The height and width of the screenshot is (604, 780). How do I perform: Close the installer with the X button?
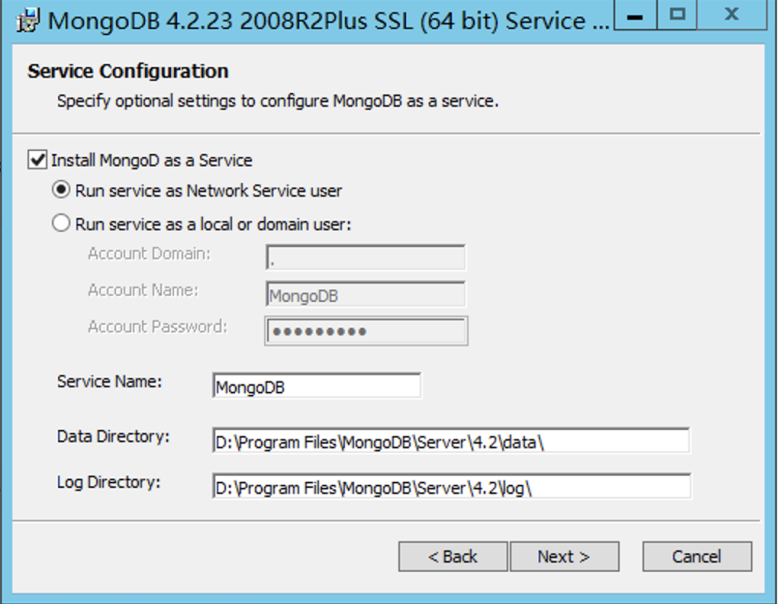point(731,15)
